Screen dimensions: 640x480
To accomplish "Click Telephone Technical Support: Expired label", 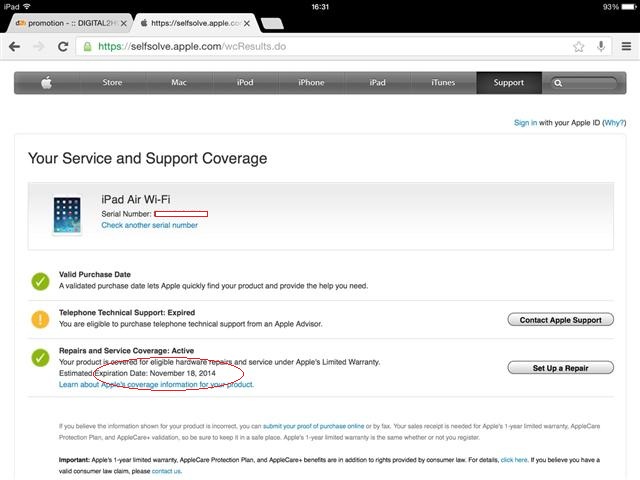I will (127, 313).
